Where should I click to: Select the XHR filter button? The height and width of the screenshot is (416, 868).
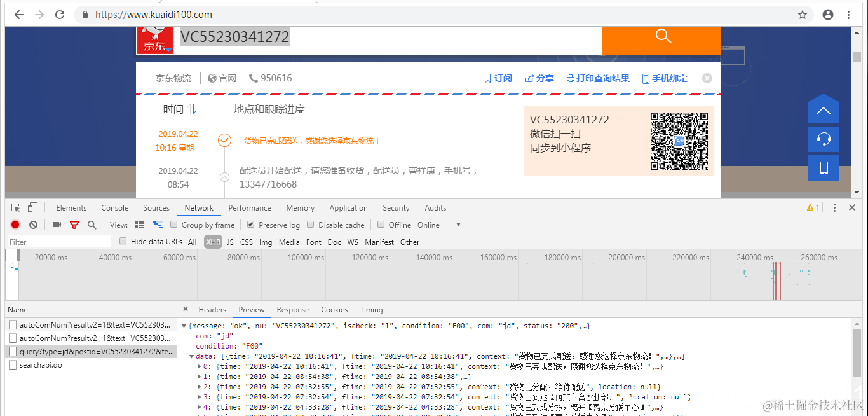(214, 242)
